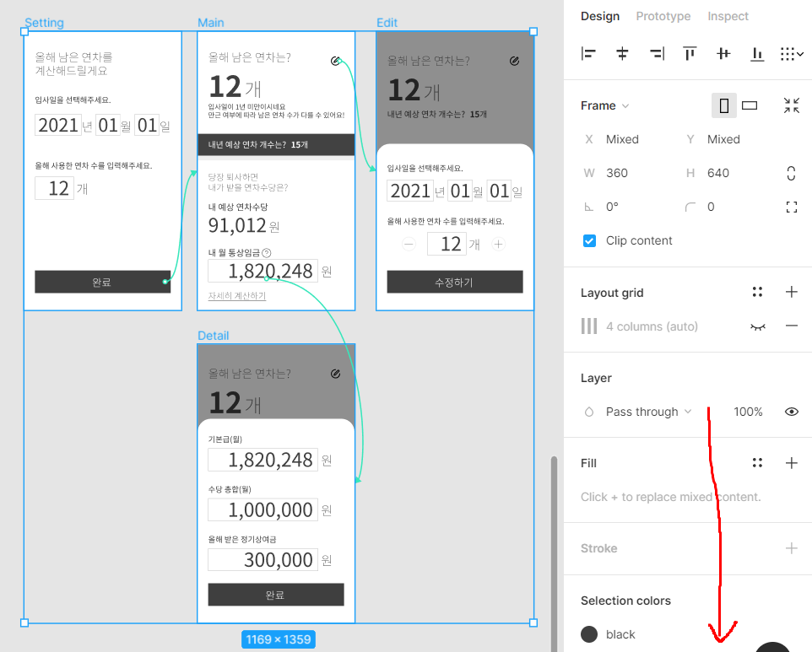The width and height of the screenshot is (812, 652).
Task: Toggle constrain proportions link icon
Action: (x=791, y=173)
